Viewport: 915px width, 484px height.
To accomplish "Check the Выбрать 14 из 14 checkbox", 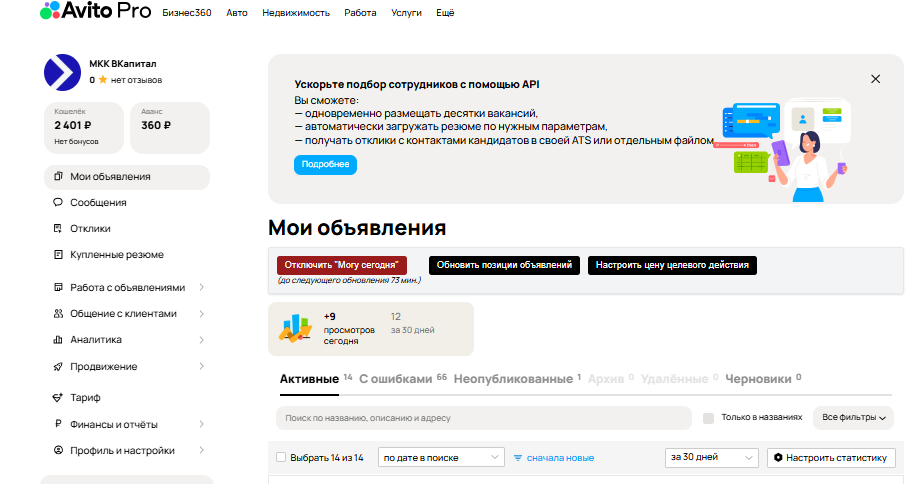I will pos(281,458).
